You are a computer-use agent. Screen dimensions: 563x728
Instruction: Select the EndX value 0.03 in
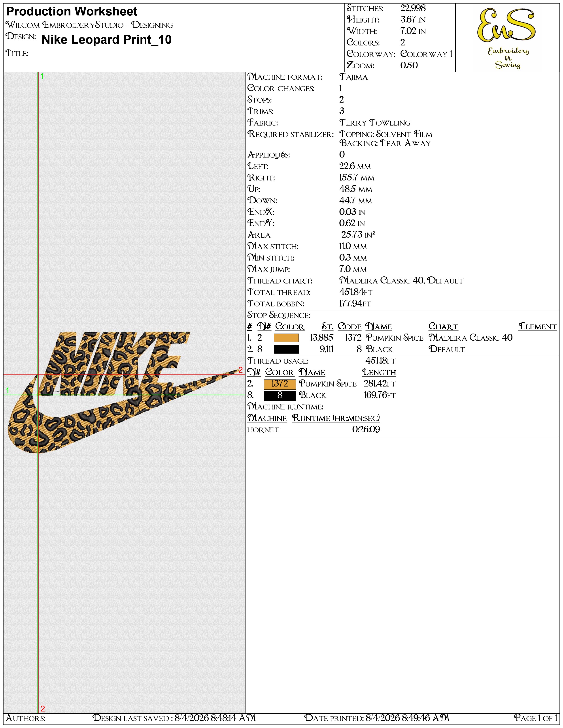(x=352, y=212)
